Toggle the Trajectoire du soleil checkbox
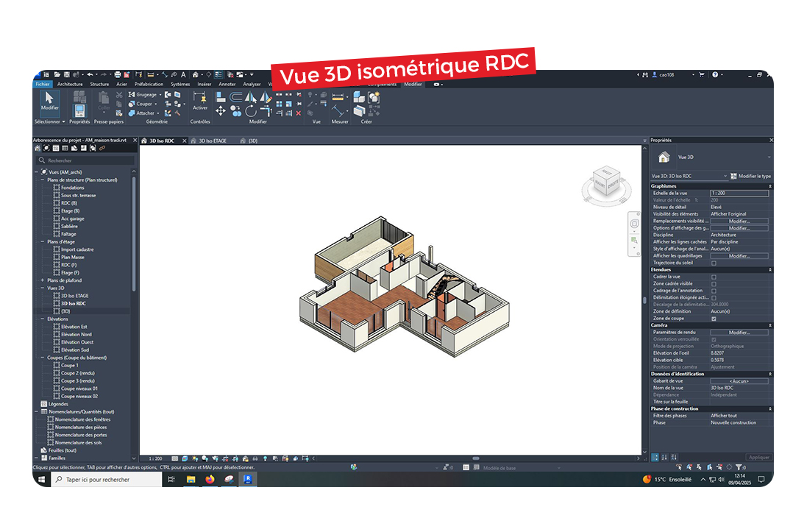 pyautogui.click(x=714, y=263)
